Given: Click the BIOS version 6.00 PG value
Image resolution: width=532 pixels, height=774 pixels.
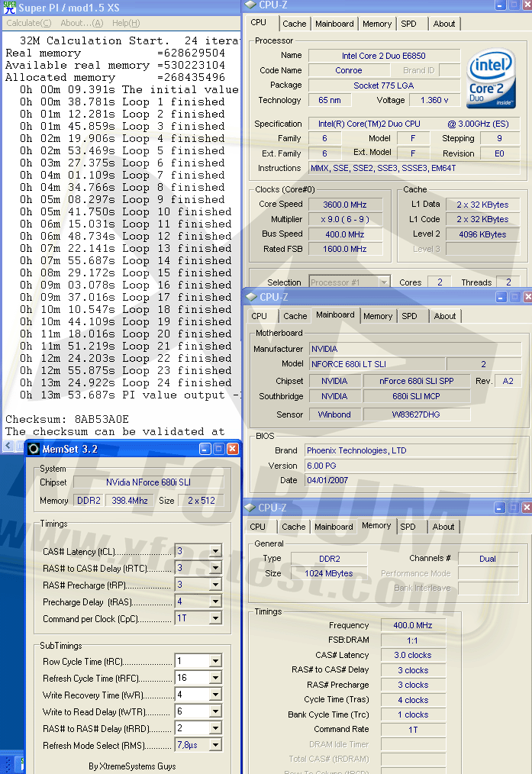Looking at the screenshot, I should pos(410,466).
